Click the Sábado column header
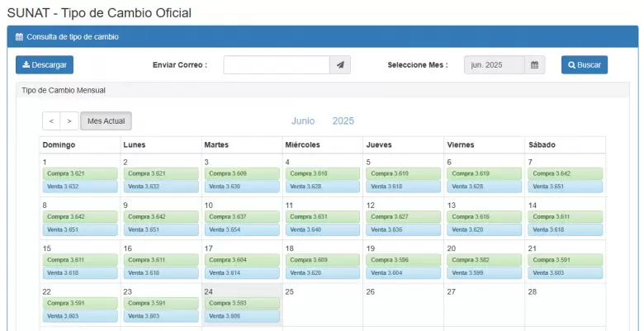Viewport: 644px width, 331px height. [542, 145]
